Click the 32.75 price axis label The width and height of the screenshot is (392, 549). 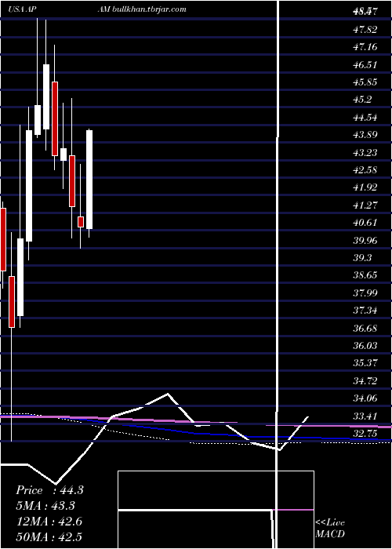point(365,434)
